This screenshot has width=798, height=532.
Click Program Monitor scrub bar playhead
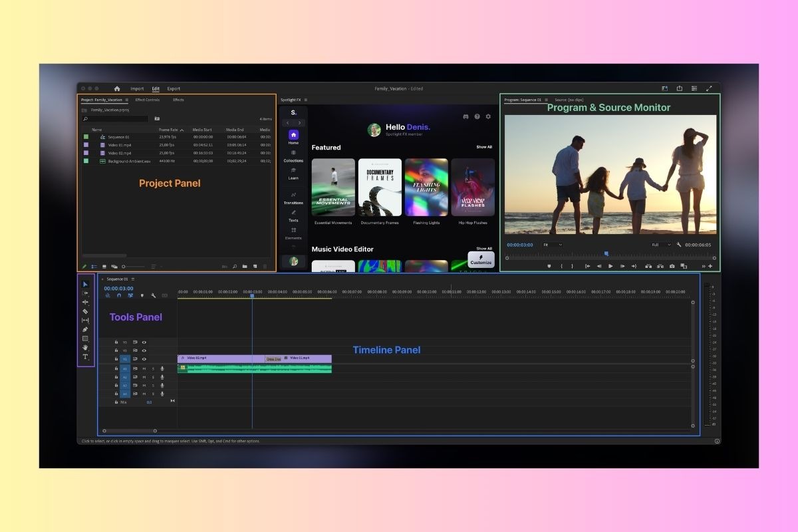click(x=606, y=253)
